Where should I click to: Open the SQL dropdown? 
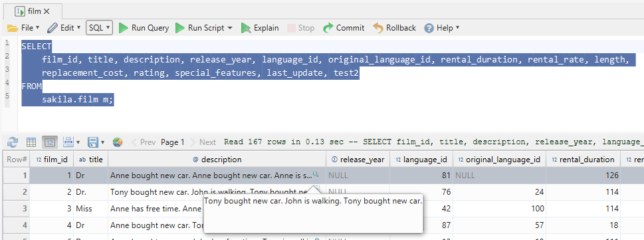tap(99, 28)
